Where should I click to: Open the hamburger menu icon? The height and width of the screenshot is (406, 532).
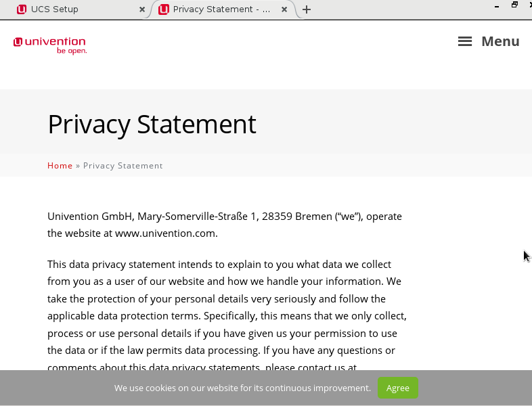pos(465,42)
